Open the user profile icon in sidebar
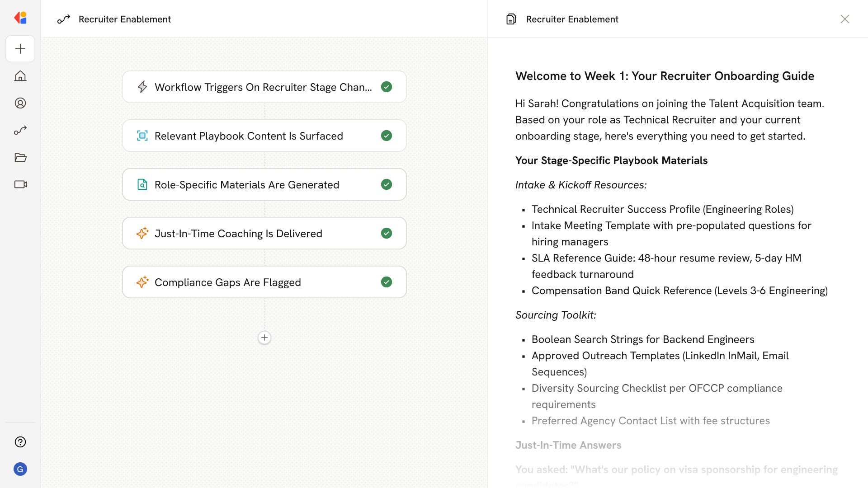Screen dimensions: 868x488 pyautogui.click(x=20, y=103)
